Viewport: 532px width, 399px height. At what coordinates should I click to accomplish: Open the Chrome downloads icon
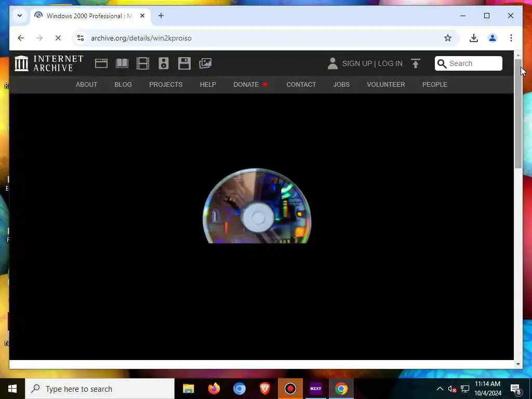click(474, 38)
